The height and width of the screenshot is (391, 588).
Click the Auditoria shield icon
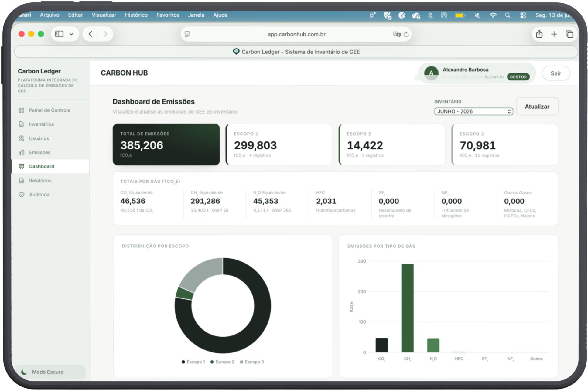pos(21,195)
